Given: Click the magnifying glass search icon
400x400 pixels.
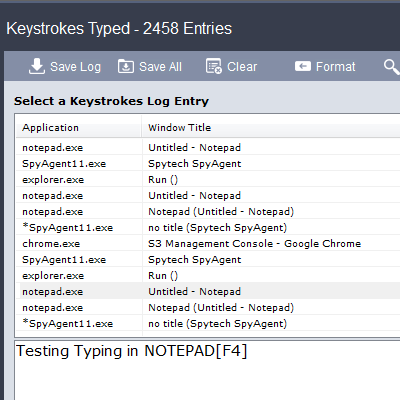Looking at the screenshot, I should click(391, 67).
